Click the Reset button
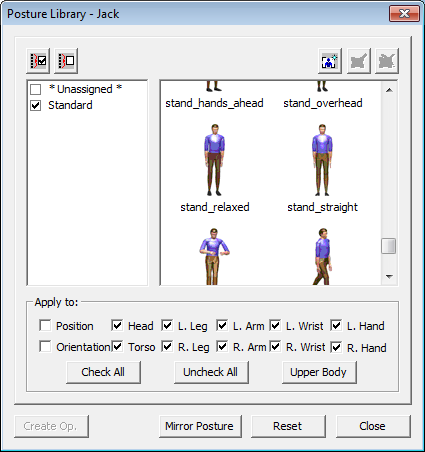Image resolution: width=425 pixels, height=452 pixels. click(288, 426)
